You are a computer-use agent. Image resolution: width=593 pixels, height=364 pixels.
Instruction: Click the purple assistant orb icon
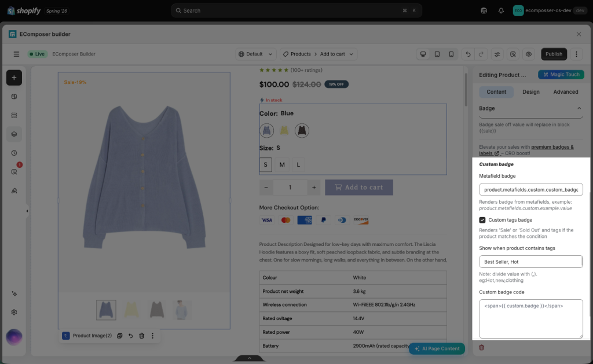coord(14,337)
